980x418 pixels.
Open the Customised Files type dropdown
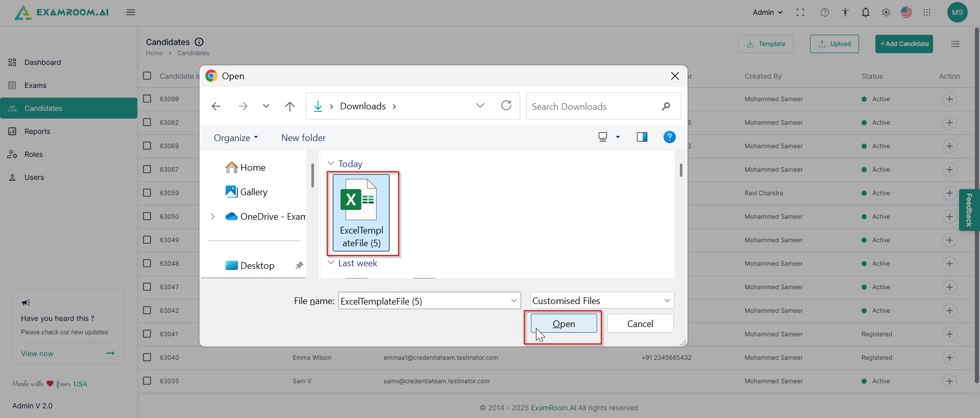(602, 300)
